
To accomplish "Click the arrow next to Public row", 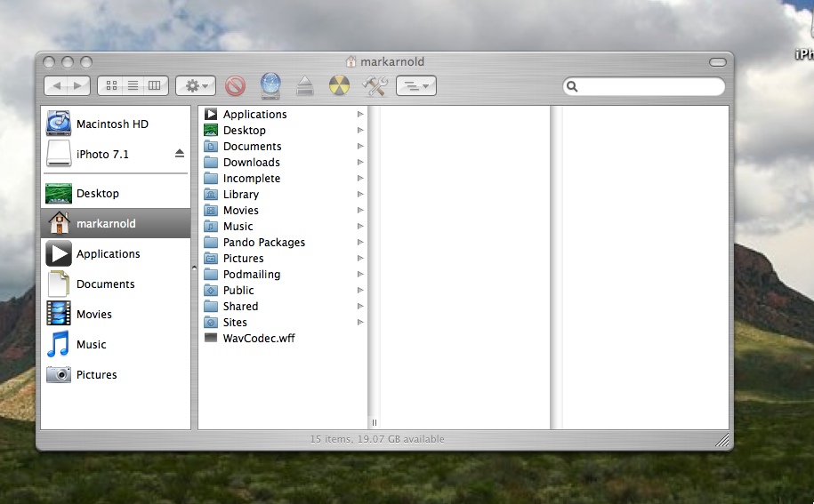I will click(x=360, y=291).
